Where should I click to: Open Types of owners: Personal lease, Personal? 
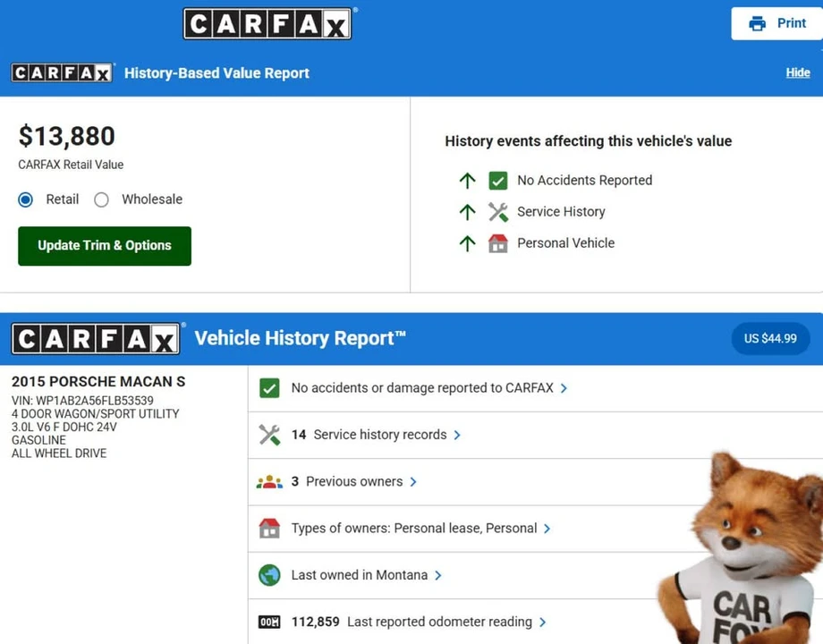414,529
